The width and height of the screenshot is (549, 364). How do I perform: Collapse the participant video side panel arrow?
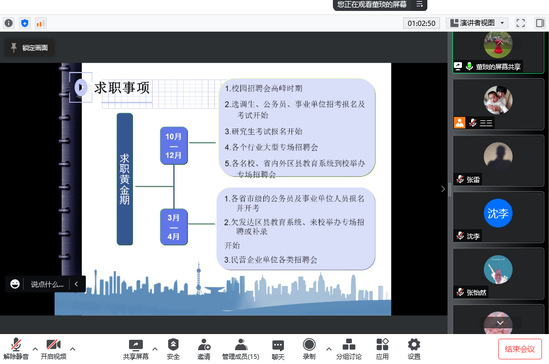[443, 189]
